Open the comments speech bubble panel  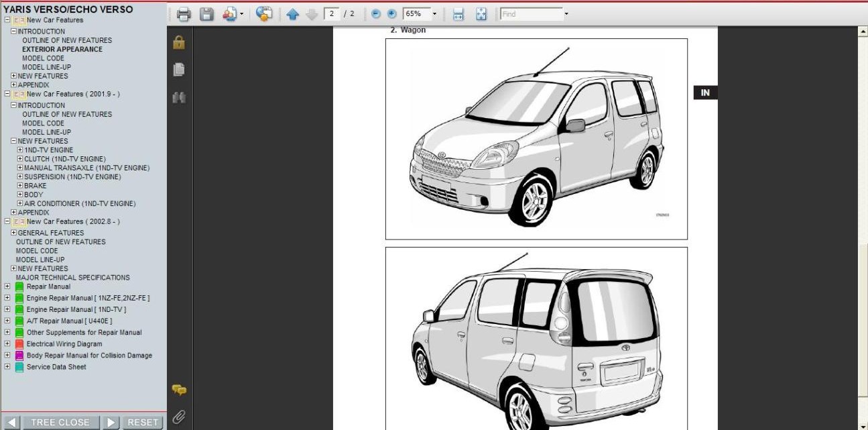click(179, 390)
